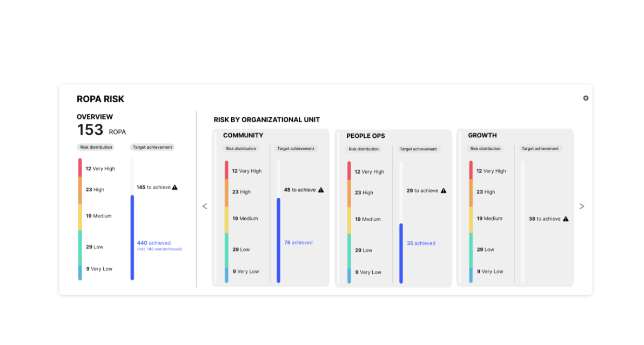The image size is (644, 345).
Task: Open ROPA Risk settings gear icon
Action: click(x=586, y=98)
